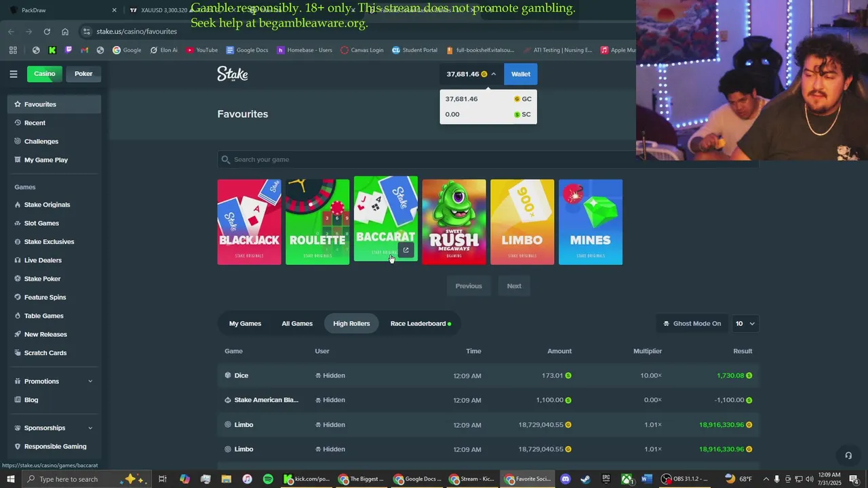Open Slot Games in the sidebar
The image size is (868, 488).
pos(54,223)
